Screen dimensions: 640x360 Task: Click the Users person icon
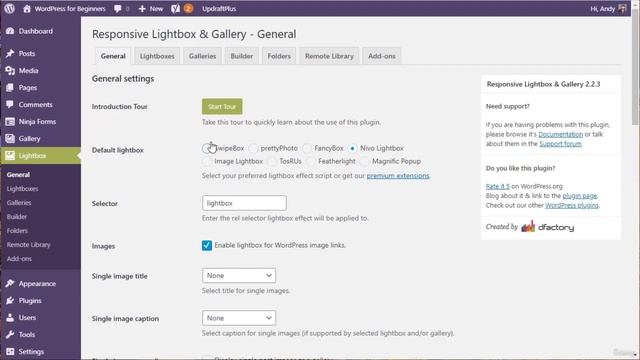[10, 318]
